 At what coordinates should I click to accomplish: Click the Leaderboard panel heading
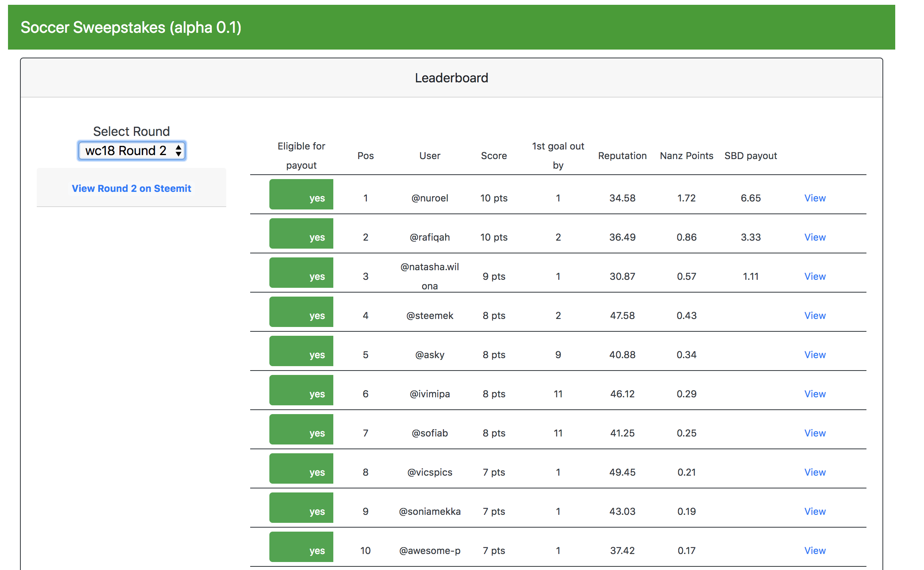(x=451, y=78)
